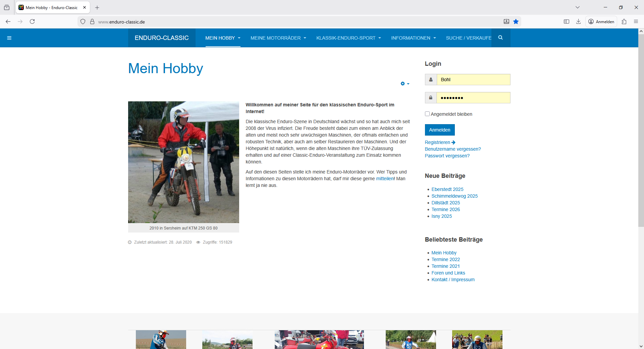The height and width of the screenshot is (349, 644).
Task: Open the article gear options menu
Action: (x=405, y=84)
